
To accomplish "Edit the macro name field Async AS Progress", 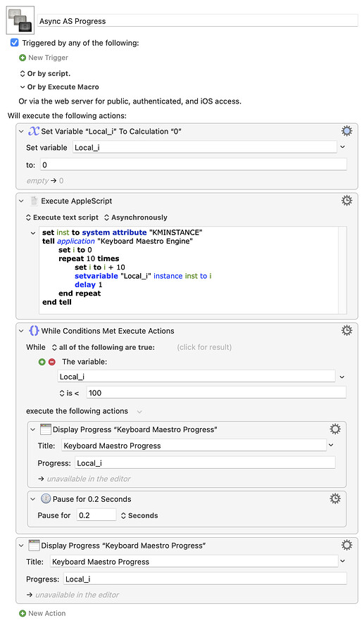I will 198,21.
